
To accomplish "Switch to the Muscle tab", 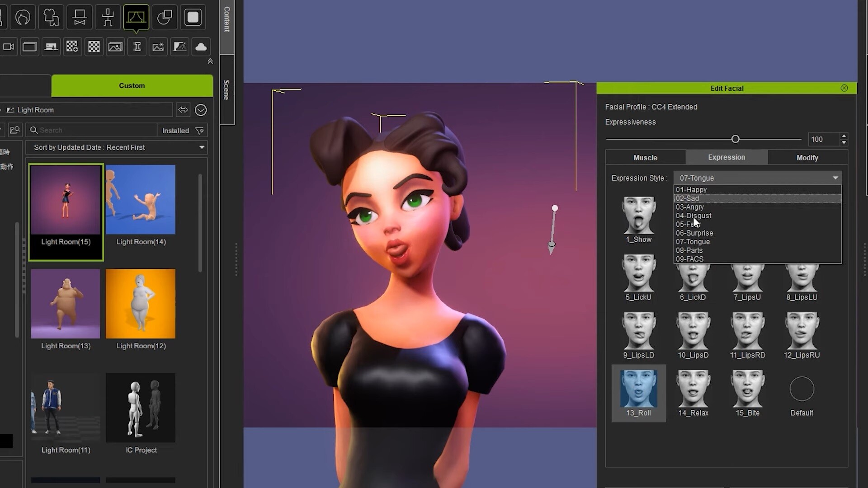I will (645, 157).
